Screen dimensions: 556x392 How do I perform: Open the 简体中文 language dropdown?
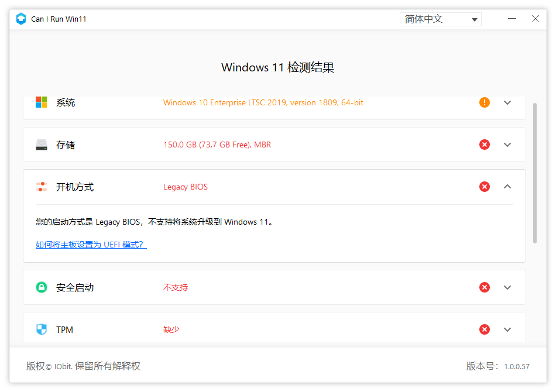(x=440, y=19)
